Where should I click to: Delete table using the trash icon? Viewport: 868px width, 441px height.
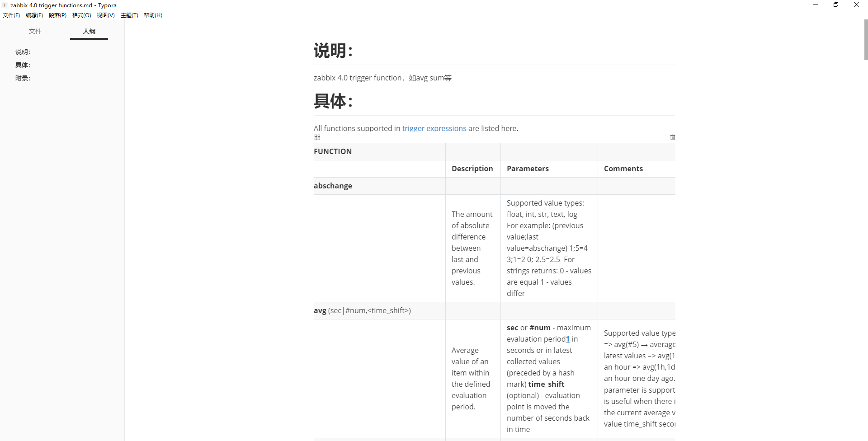tap(672, 137)
